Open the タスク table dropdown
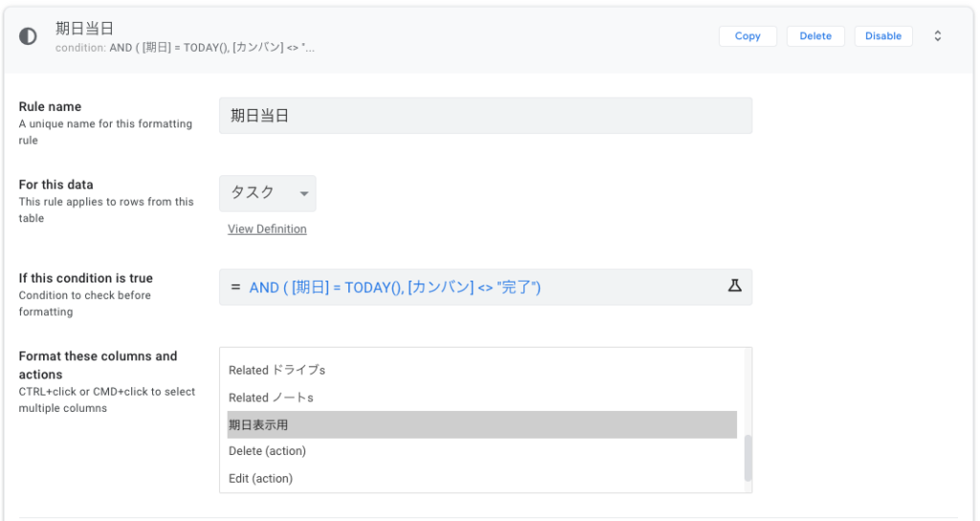This screenshot has width=980, height=521. (x=267, y=193)
